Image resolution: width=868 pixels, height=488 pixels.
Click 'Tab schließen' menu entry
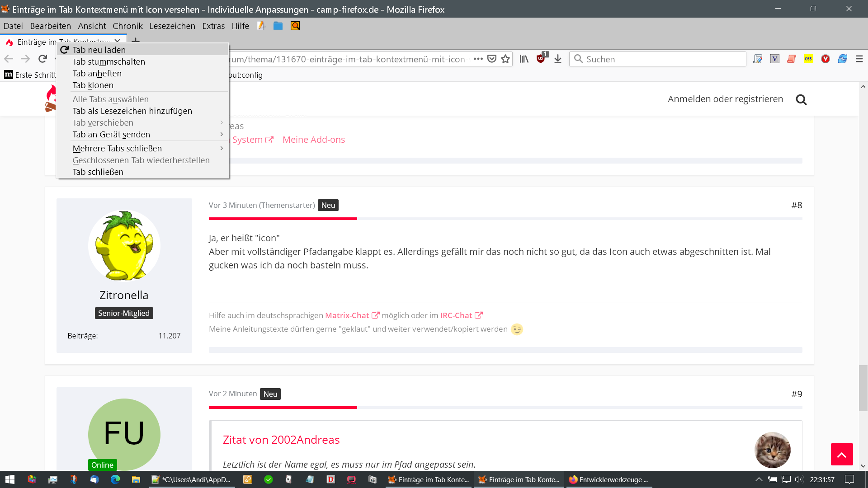(x=98, y=172)
